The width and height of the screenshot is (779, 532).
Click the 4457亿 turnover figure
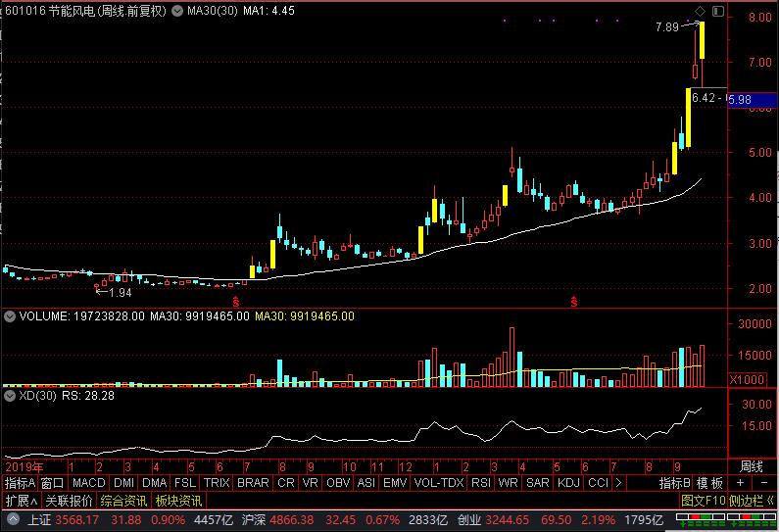214,520
